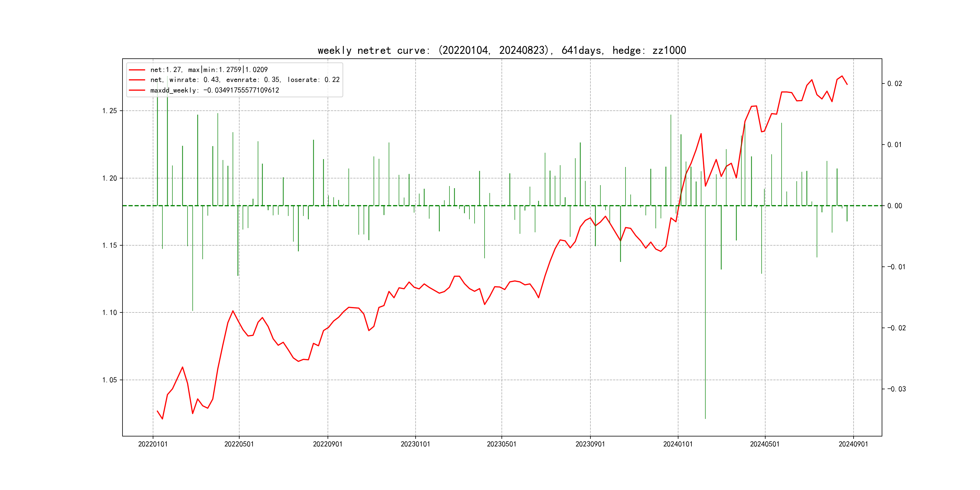The height and width of the screenshot is (490, 980).
Task: Click the -0.03 right axis tick label
Action: [x=896, y=389]
